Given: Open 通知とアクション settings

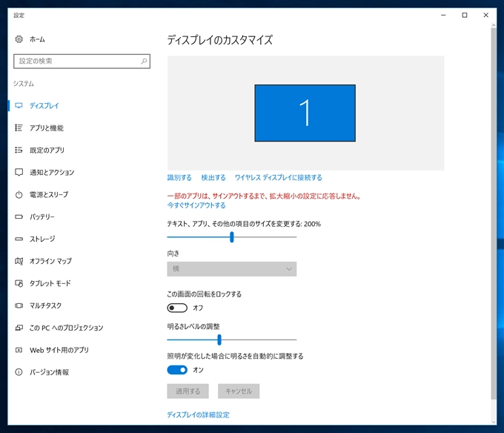Looking at the screenshot, I should click(x=52, y=172).
